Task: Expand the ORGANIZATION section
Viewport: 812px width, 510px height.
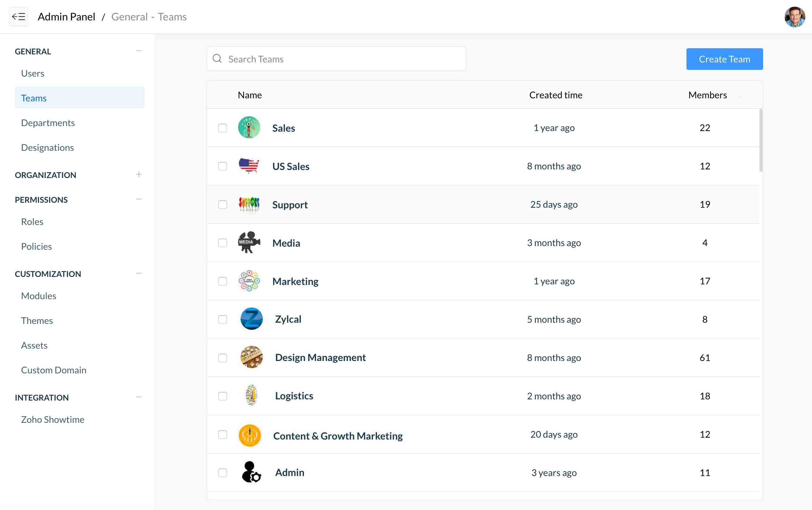Action: click(139, 175)
